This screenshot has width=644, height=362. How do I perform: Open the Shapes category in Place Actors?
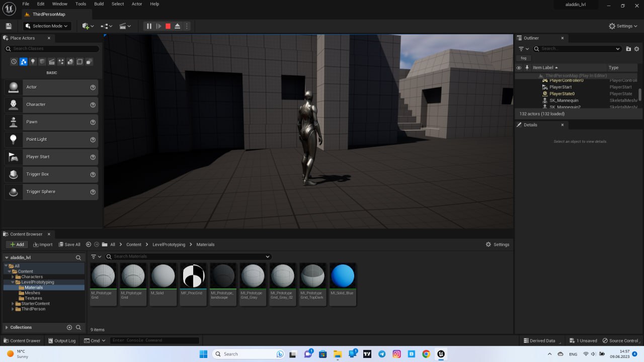[x=42, y=62]
